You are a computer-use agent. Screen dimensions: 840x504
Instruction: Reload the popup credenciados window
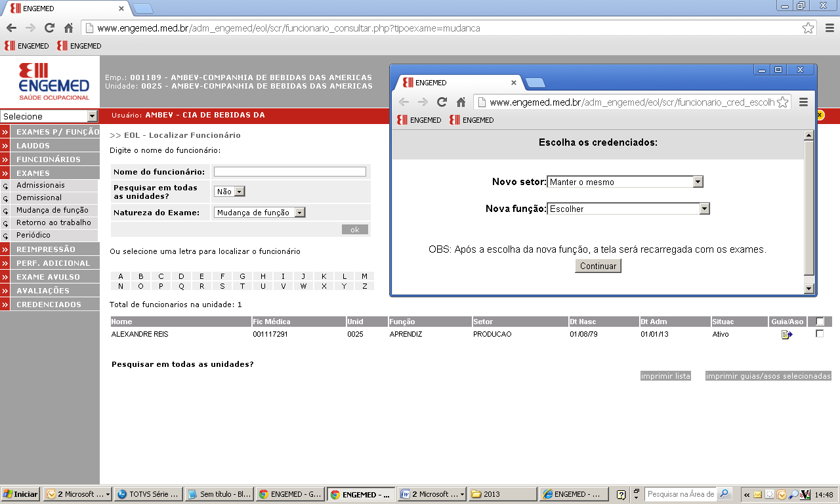pyautogui.click(x=442, y=102)
